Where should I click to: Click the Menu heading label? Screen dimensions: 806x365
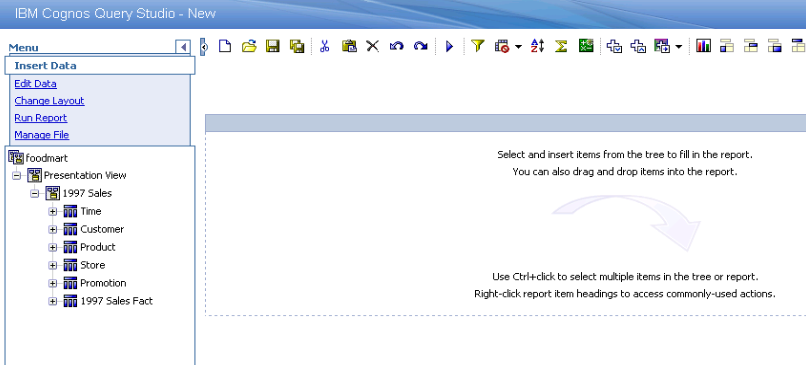point(24,47)
